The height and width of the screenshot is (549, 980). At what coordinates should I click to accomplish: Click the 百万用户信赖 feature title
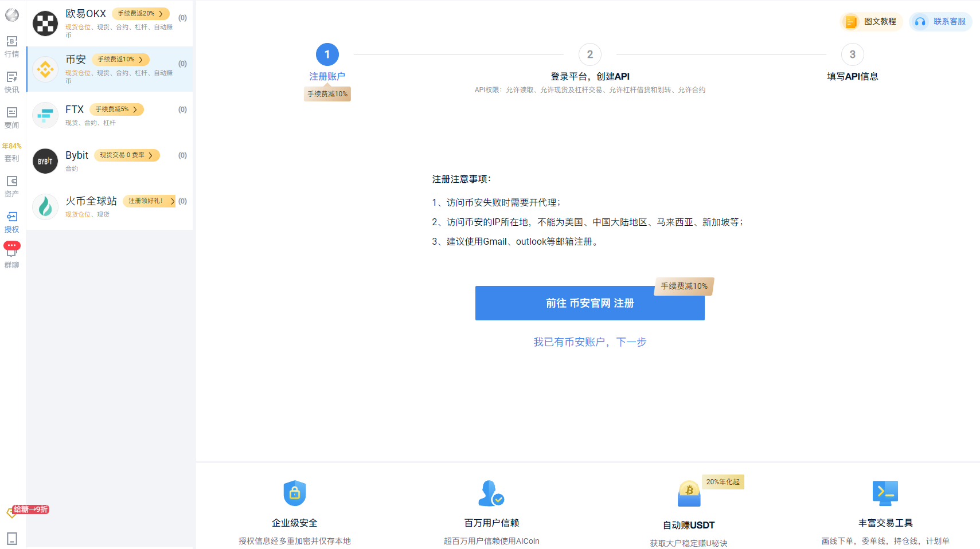491,523
